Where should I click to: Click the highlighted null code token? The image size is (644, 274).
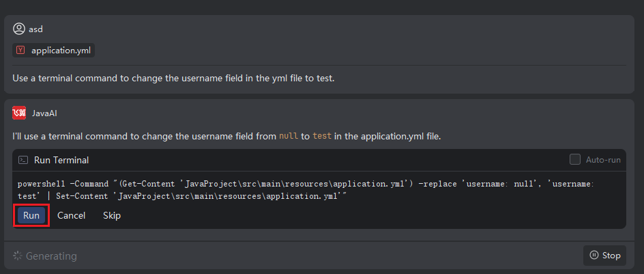tap(289, 136)
